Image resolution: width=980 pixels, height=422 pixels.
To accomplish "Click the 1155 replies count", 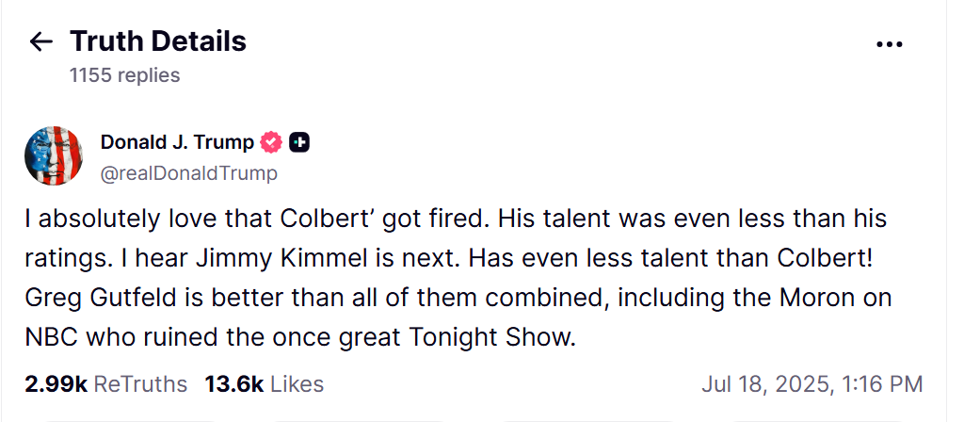I will [124, 75].
